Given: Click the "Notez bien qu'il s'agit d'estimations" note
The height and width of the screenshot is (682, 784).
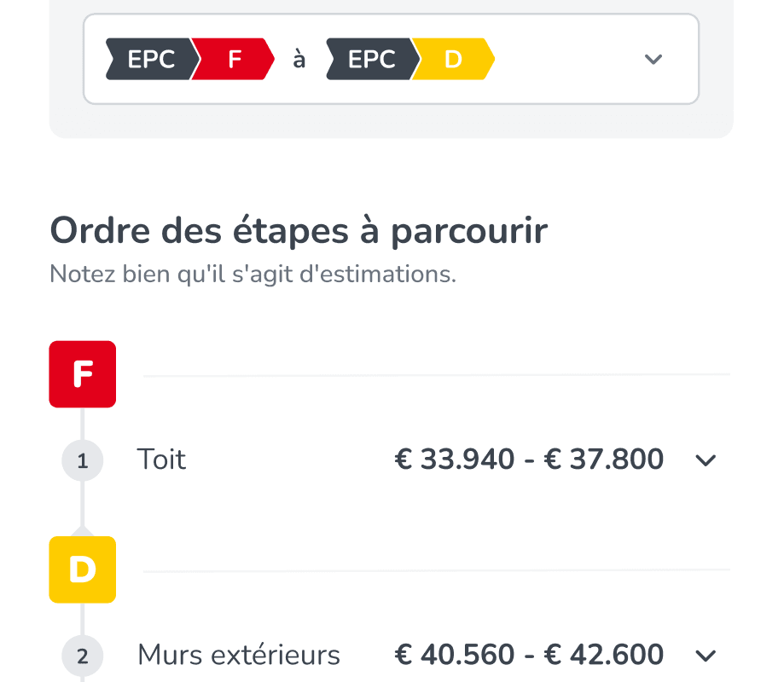Looking at the screenshot, I should coord(253,275).
